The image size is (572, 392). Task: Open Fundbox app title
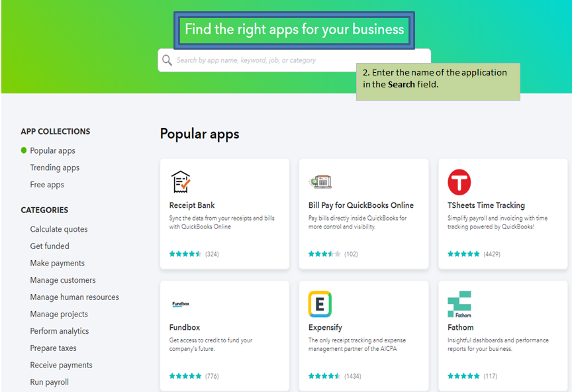pyautogui.click(x=185, y=327)
